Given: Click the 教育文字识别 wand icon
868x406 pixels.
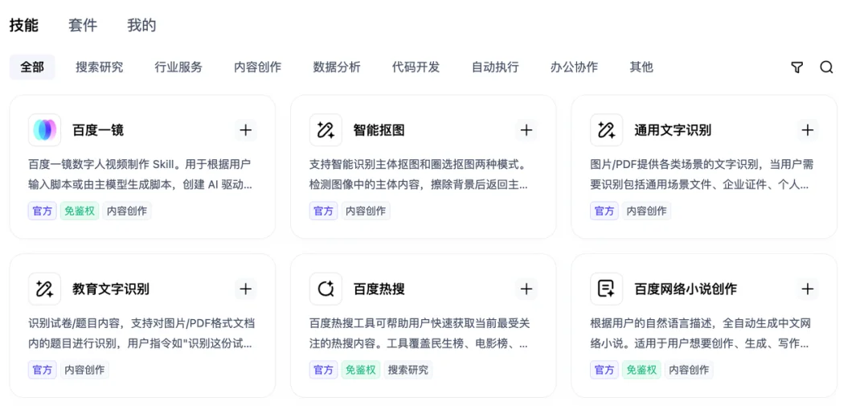Looking at the screenshot, I should coord(45,289).
